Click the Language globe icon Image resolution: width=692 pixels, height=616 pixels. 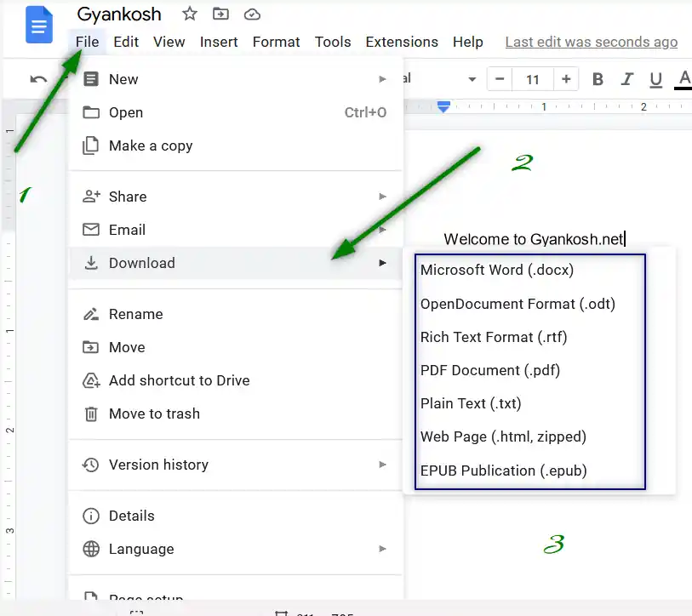[91, 549]
